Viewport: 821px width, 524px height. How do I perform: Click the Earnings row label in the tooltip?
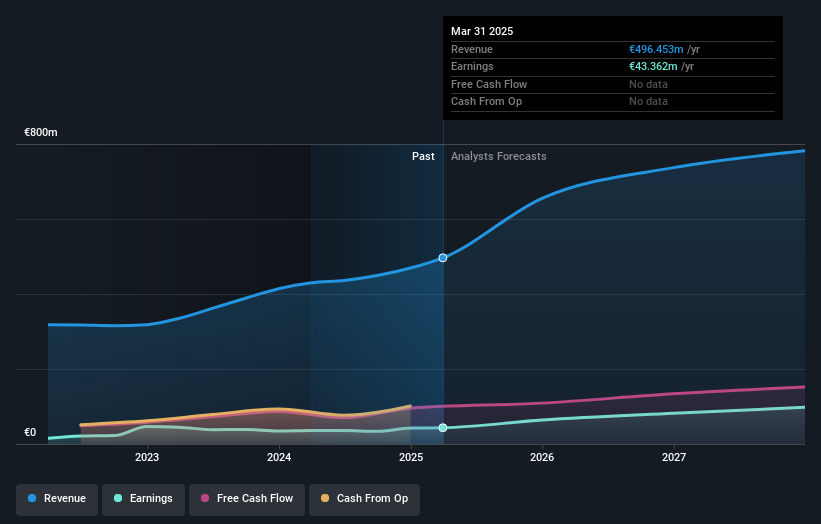point(472,66)
